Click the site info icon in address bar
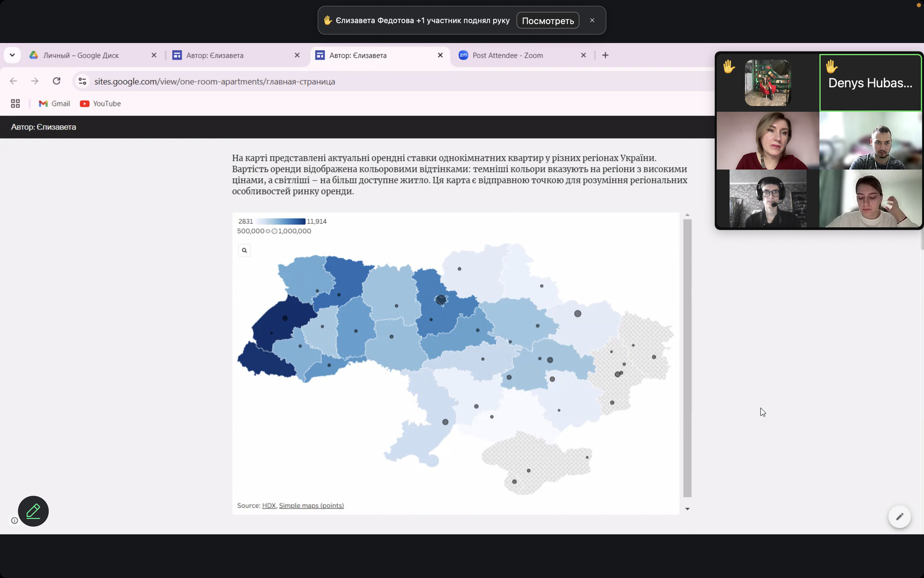Screen dimensions: 924x578 pyautogui.click(x=82, y=81)
